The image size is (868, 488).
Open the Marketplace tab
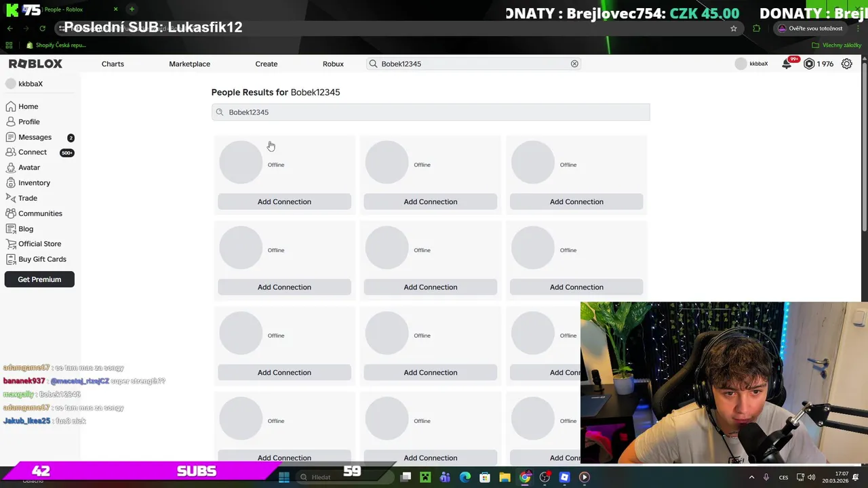pyautogui.click(x=189, y=64)
